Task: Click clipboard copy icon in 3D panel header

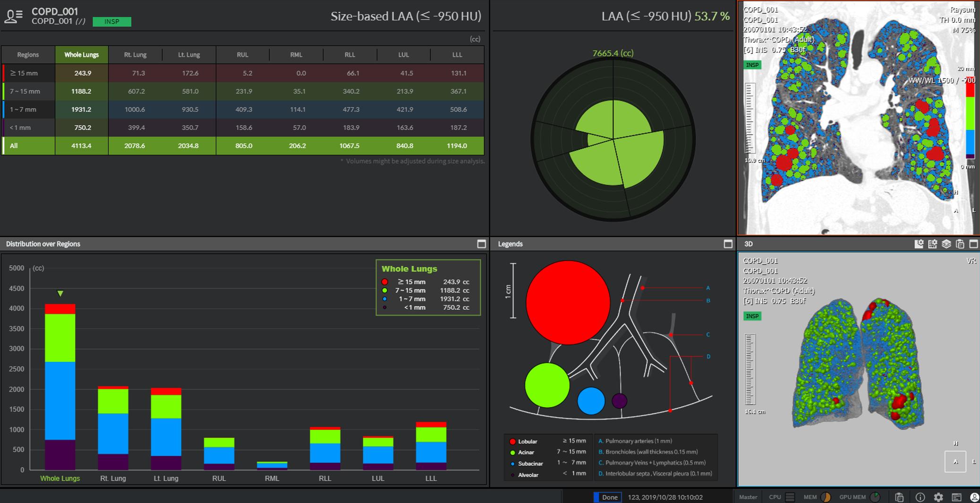Action: 960,244
